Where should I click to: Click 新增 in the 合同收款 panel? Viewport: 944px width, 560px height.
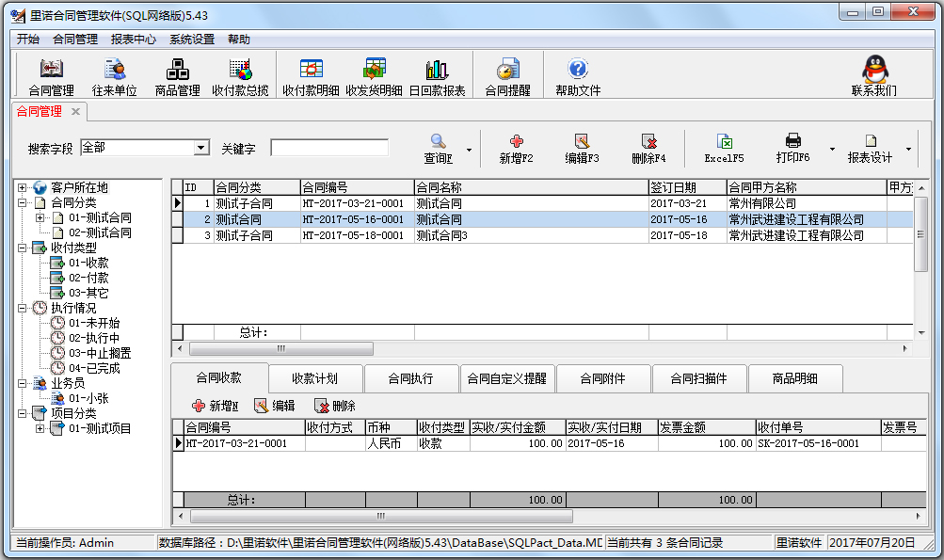tap(215, 406)
